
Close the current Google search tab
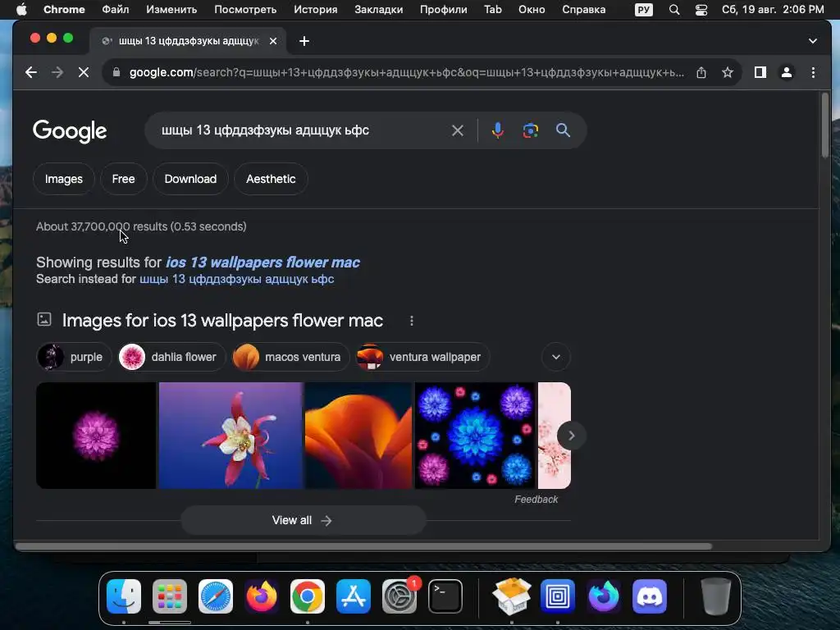[x=273, y=41]
